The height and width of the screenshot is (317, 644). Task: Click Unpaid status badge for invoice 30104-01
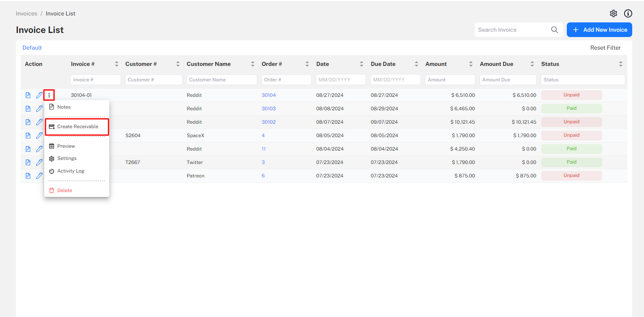click(x=571, y=95)
